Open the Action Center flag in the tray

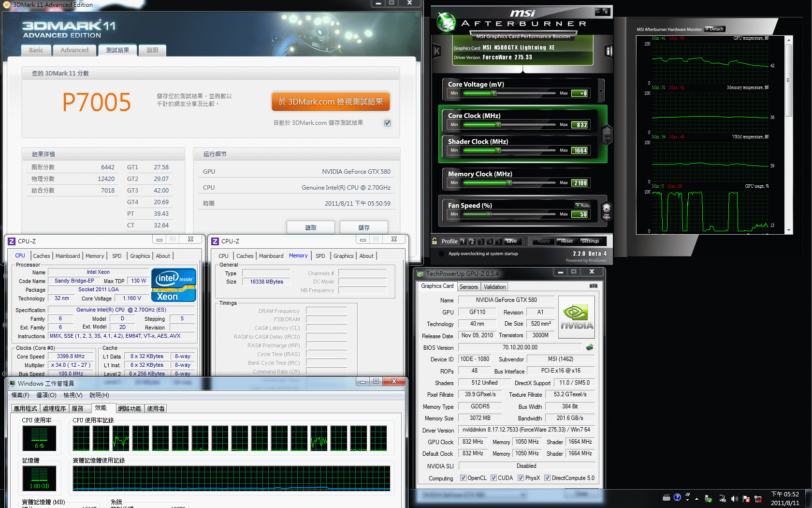[x=746, y=499]
